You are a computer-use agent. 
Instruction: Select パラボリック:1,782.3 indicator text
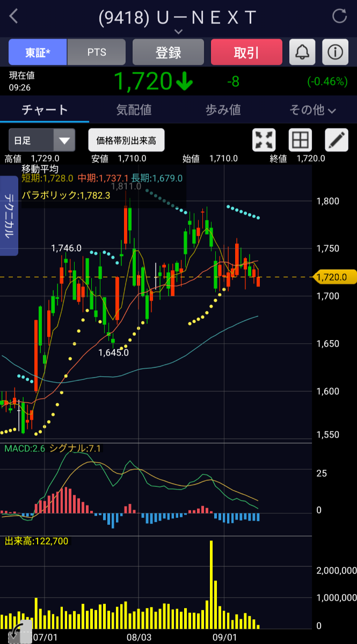pyautogui.click(x=65, y=195)
